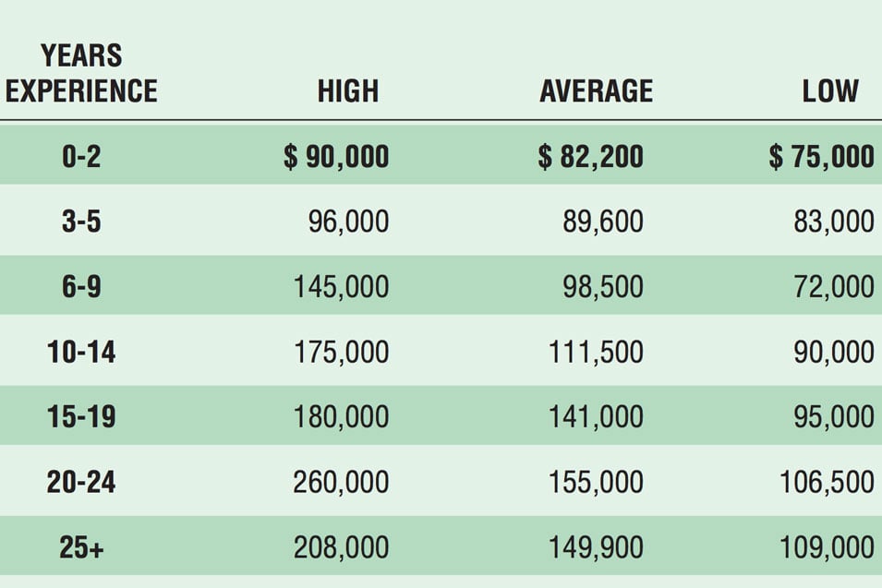
Task: Select the 10-14 years experience row label
Action: (81, 352)
